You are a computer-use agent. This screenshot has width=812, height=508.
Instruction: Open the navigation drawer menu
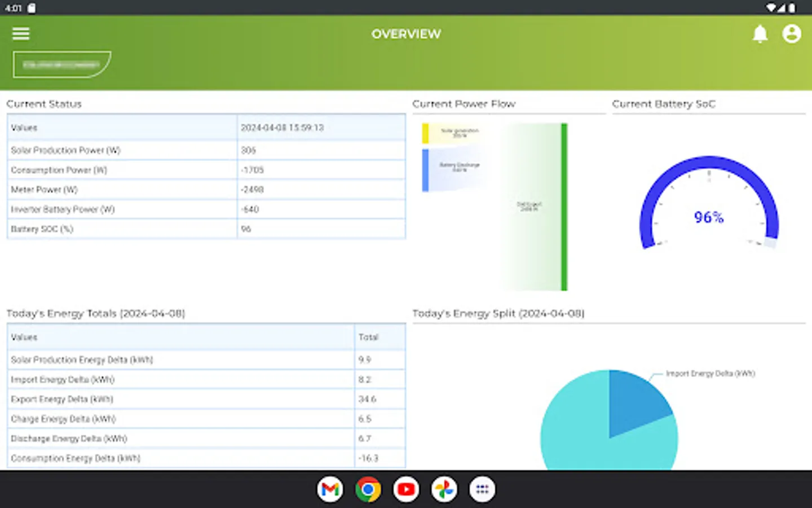(20, 34)
